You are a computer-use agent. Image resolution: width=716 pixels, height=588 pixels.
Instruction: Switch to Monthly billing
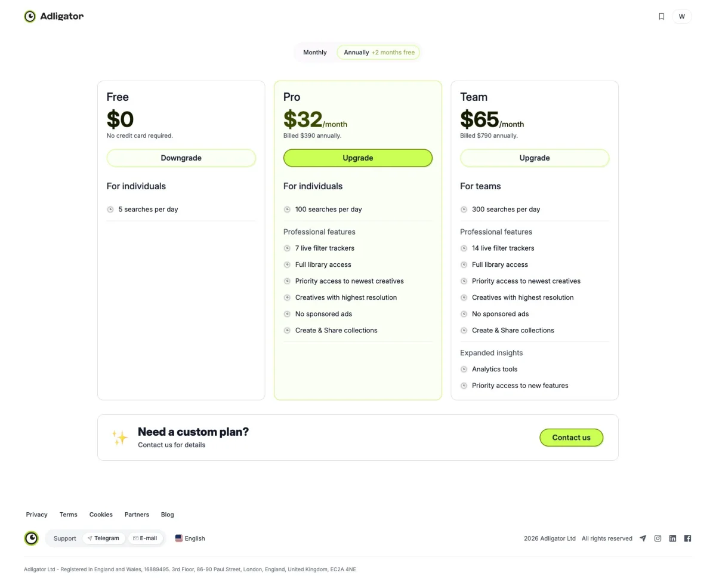(x=314, y=52)
